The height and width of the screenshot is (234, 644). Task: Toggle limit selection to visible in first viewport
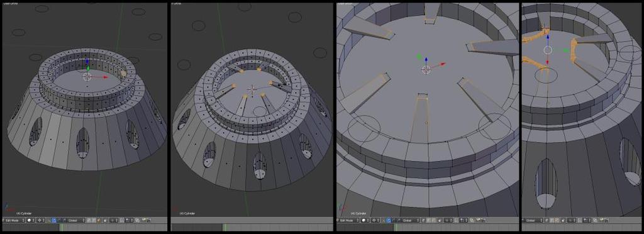[105, 220]
